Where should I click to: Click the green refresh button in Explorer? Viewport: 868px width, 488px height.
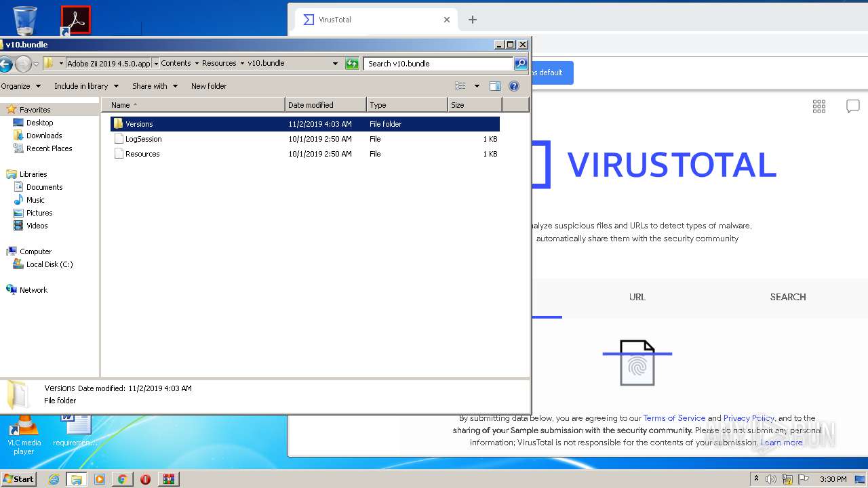click(352, 64)
